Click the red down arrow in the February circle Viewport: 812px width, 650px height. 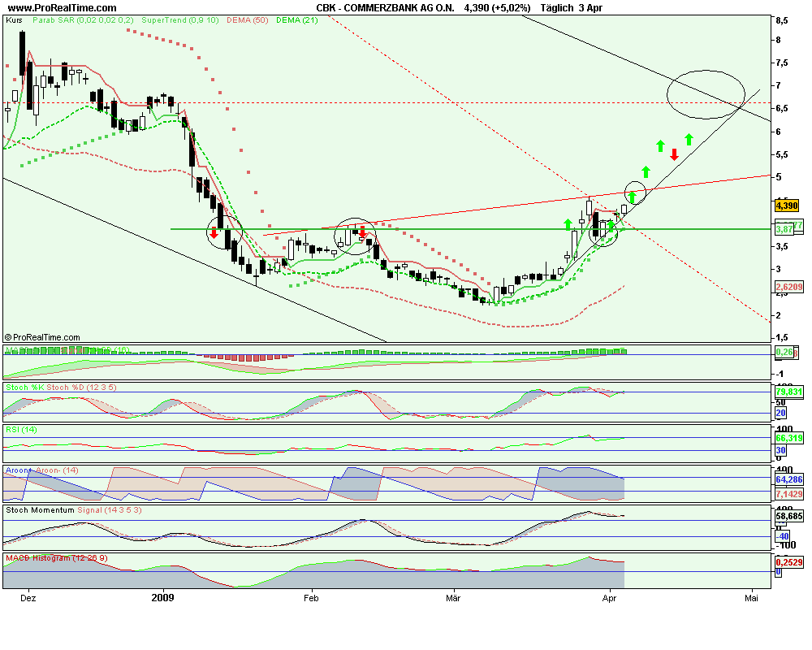(x=362, y=232)
